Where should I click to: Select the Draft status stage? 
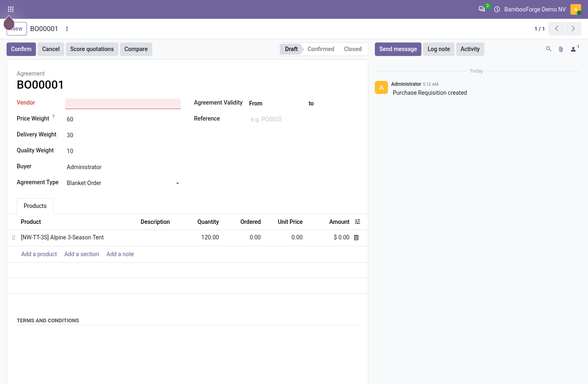coord(291,49)
